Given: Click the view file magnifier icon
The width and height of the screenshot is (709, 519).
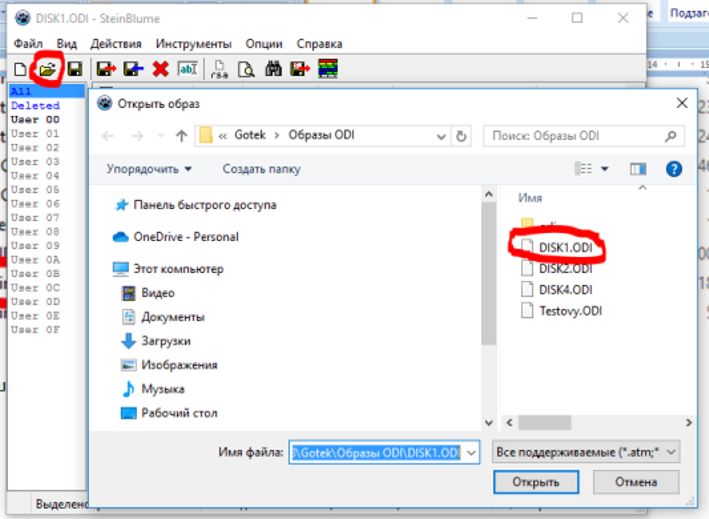Looking at the screenshot, I should point(246,69).
